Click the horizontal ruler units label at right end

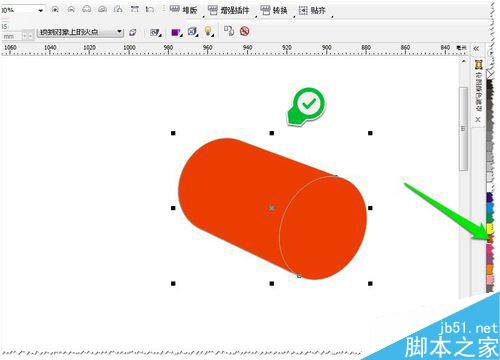(x=461, y=48)
